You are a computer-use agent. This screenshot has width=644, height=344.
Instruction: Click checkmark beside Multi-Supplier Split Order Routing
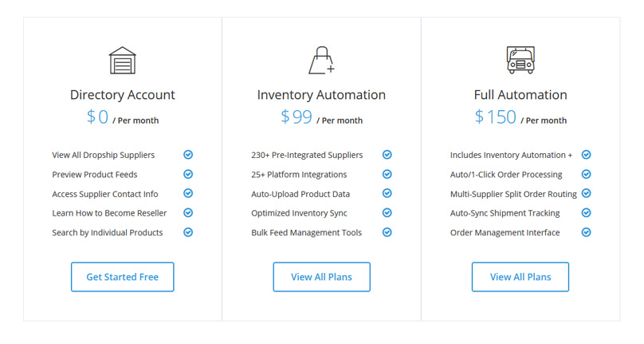tap(586, 193)
